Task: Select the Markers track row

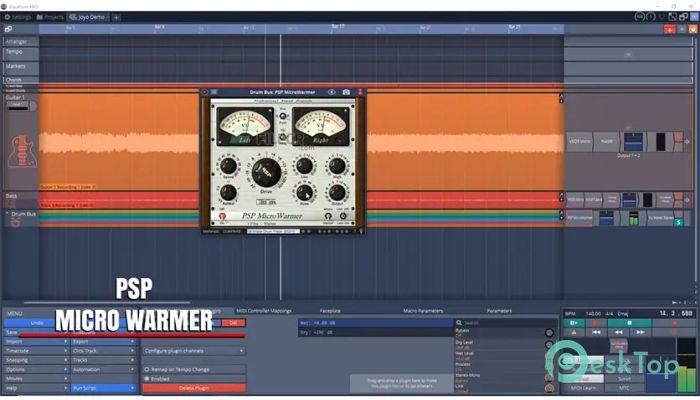Action: pos(21,68)
